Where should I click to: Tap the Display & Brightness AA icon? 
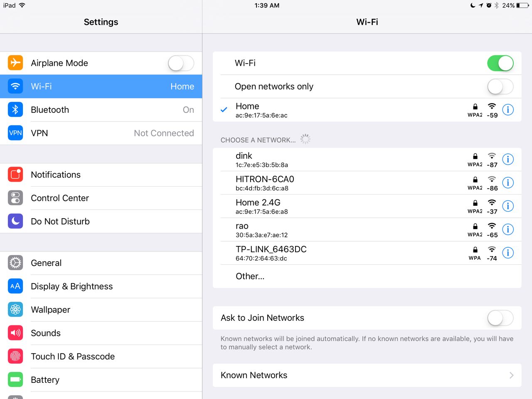point(15,286)
